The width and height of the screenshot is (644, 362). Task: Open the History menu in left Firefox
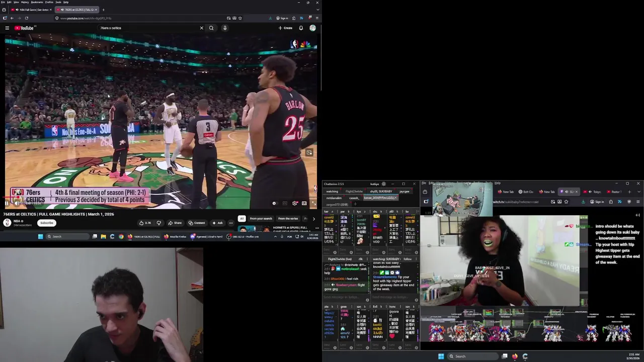pyautogui.click(x=25, y=2)
